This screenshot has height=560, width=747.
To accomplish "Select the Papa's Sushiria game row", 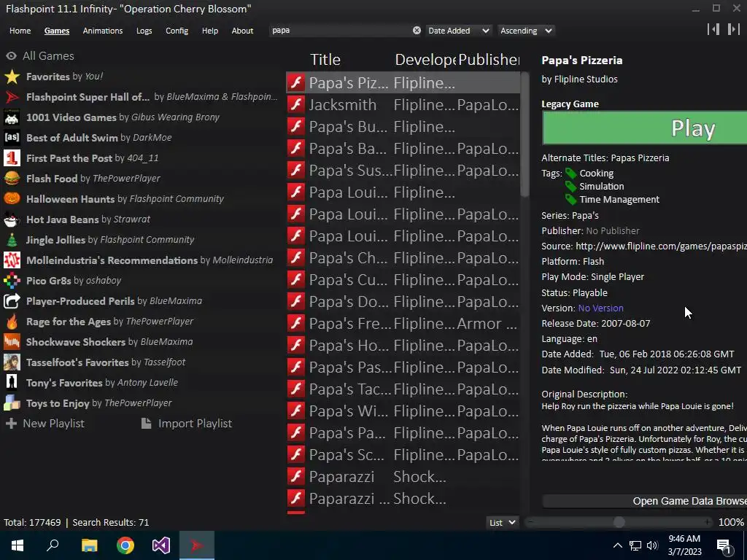I will (403, 171).
